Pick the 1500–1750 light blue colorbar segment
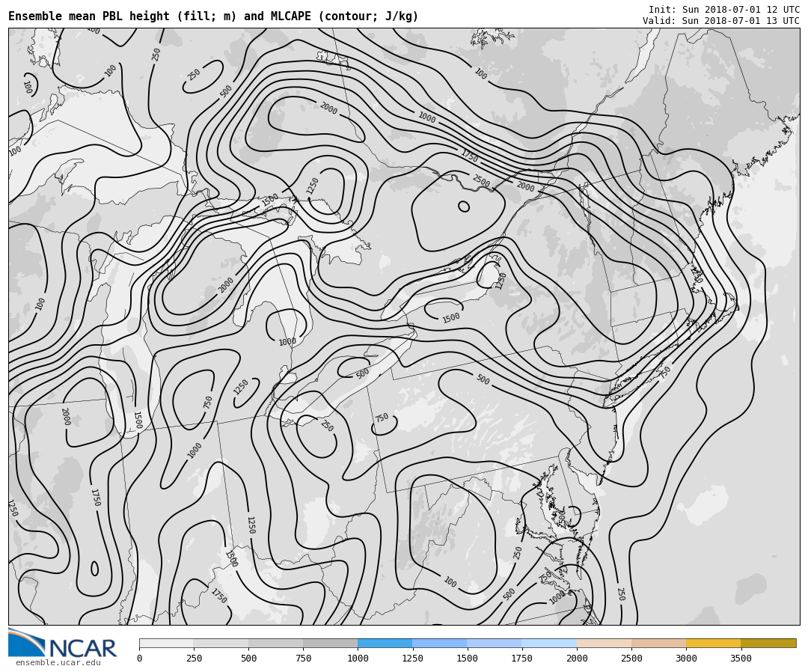 (495, 643)
